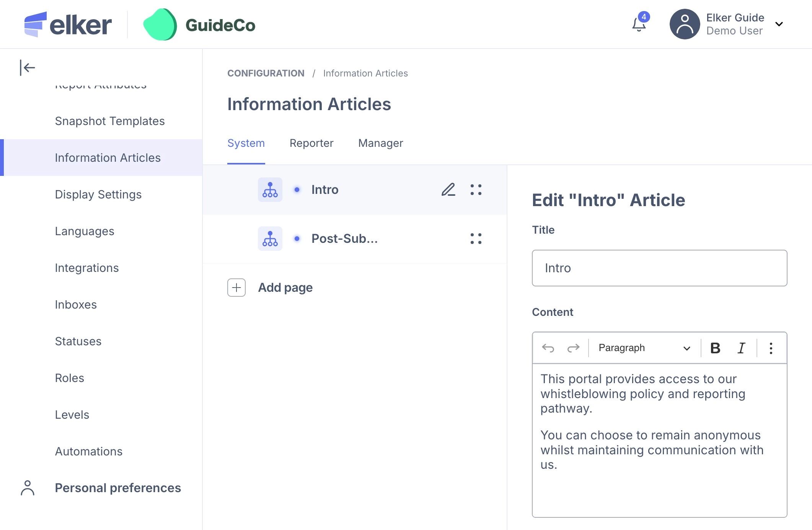Expand the Elker Guide user menu

click(x=779, y=24)
